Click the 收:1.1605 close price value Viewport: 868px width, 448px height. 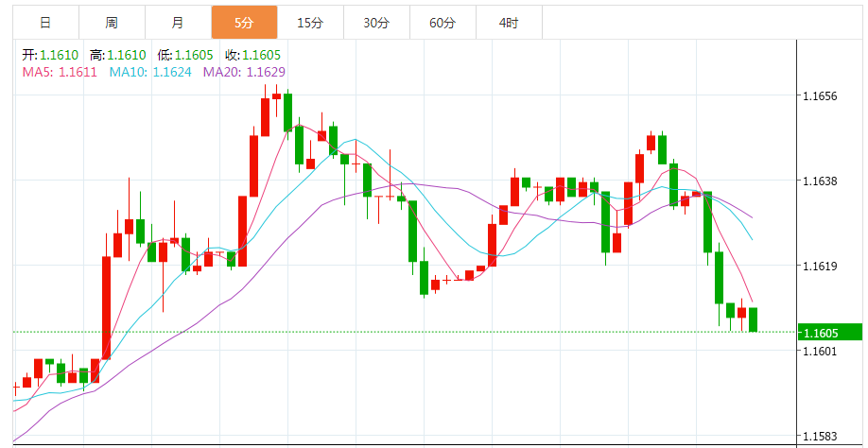(x=253, y=55)
